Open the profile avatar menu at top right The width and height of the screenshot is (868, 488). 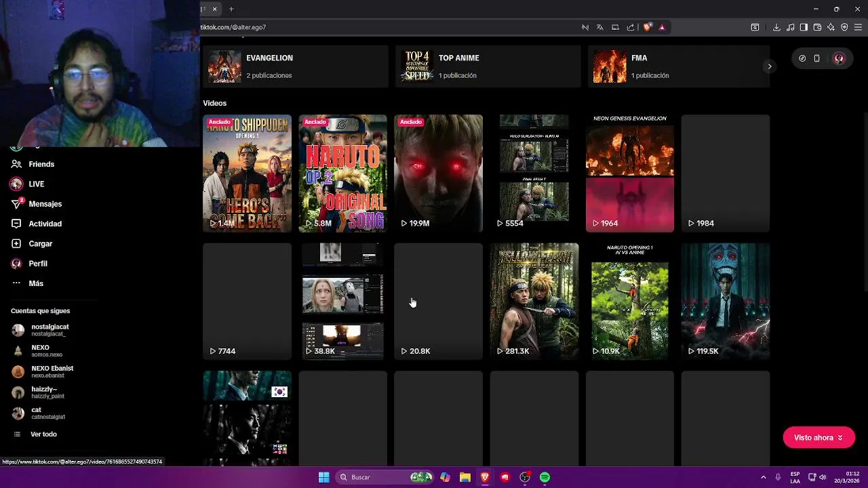tap(839, 58)
